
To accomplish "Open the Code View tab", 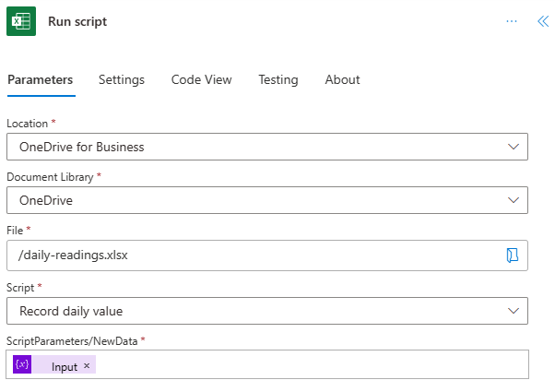I will [201, 80].
